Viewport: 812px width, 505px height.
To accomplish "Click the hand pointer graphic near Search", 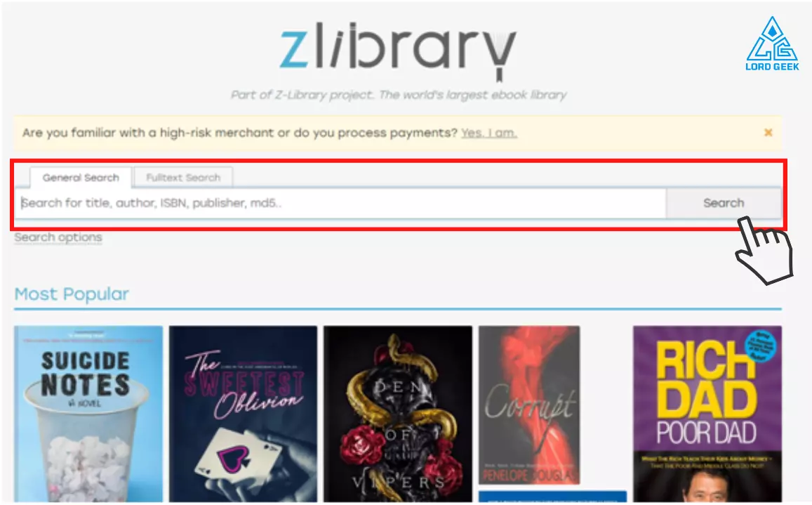I will (x=764, y=251).
